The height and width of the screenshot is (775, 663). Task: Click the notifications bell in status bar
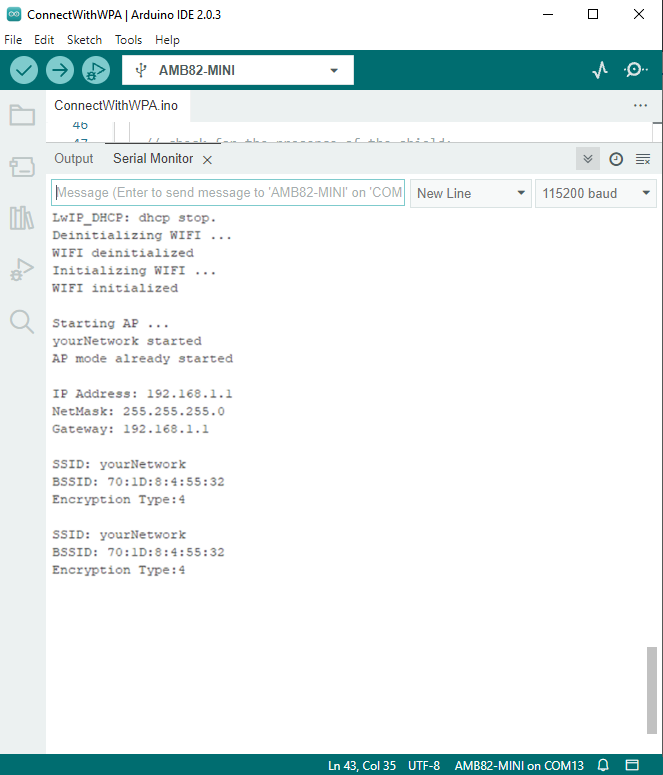tap(603, 765)
